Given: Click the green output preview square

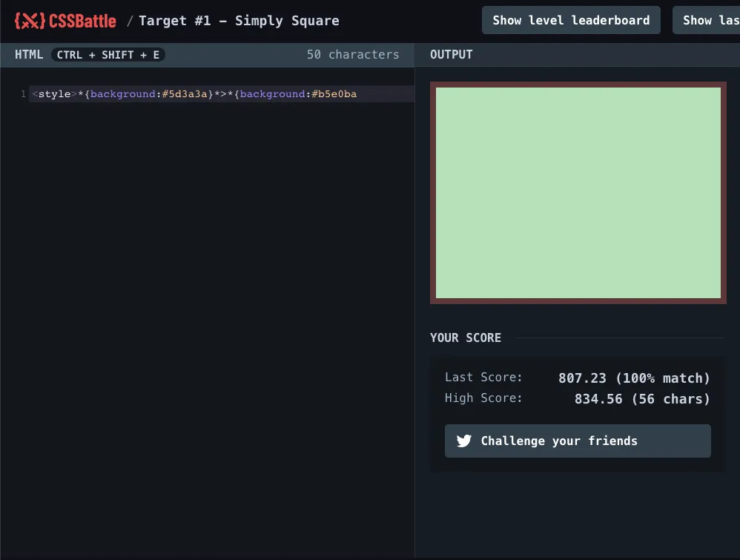Looking at the screenshot, I should [578, 193].
